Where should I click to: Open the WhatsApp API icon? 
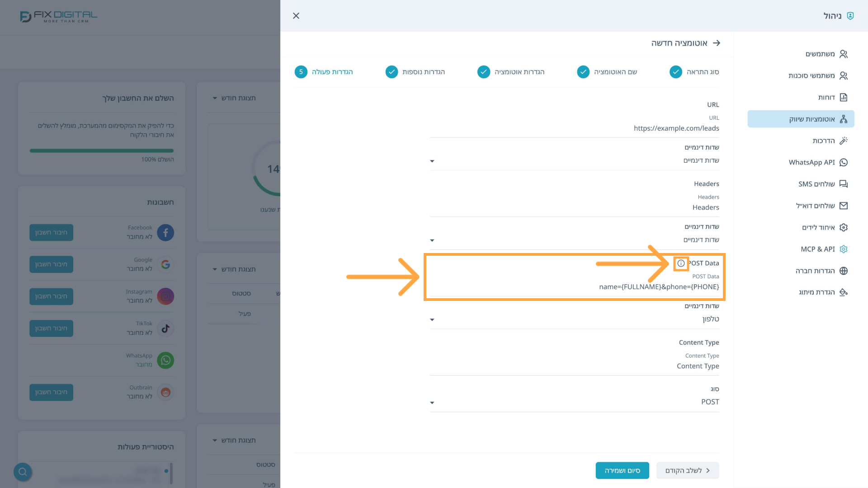tap(843, 163)
